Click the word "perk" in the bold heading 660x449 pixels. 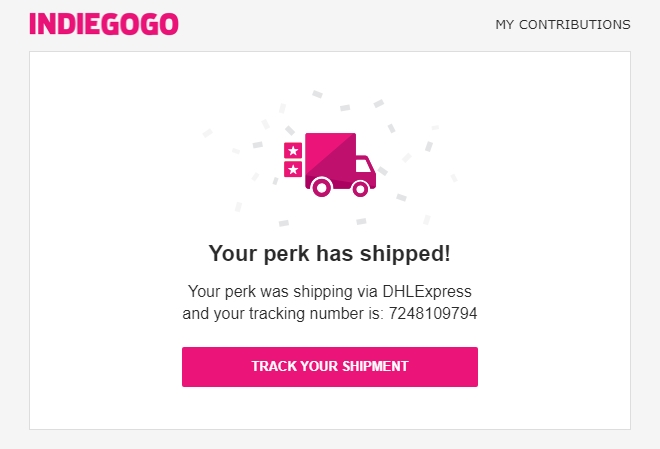click(286, 253)
